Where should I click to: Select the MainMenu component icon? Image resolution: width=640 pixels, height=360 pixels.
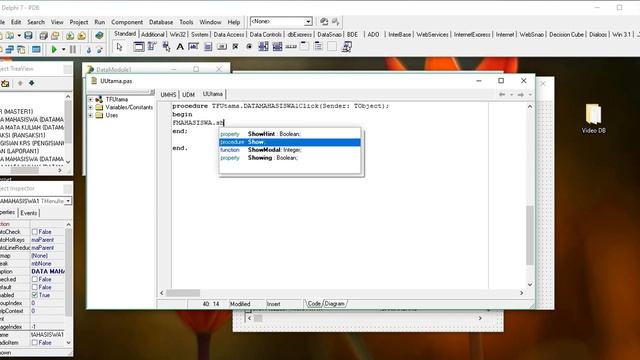click(152, 47)
